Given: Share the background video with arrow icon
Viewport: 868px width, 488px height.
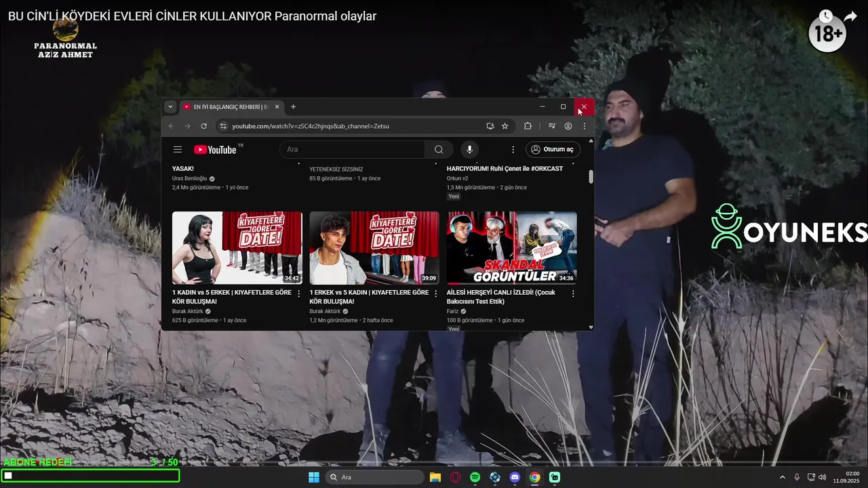Looking at the screenshot, I should (x=850, y=16).
